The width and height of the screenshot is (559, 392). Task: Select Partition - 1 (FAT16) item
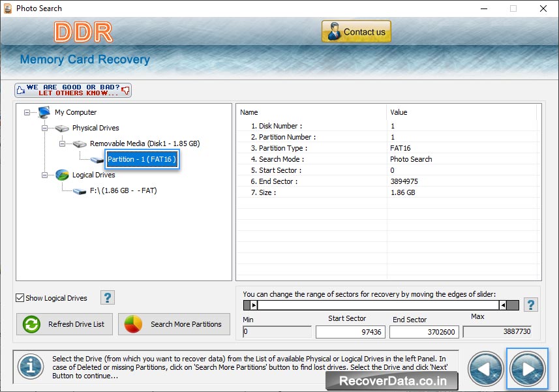tap(142, 159)
